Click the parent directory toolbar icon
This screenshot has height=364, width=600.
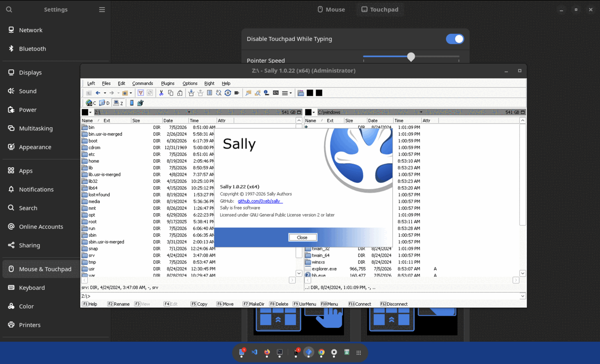click(x=89, y=93)
